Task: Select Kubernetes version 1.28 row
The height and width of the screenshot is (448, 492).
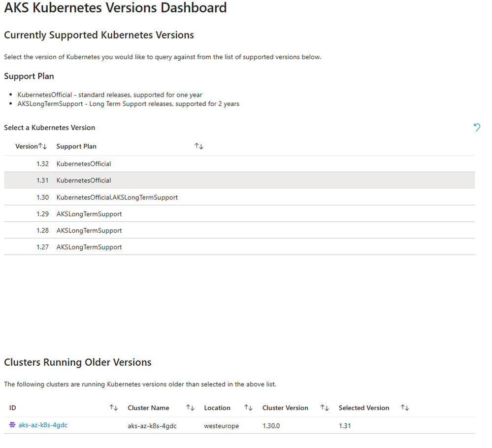Action: 239,231
